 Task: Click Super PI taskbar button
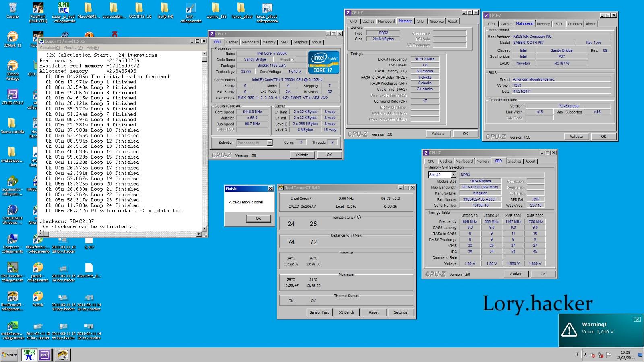[x=29, y=354]
